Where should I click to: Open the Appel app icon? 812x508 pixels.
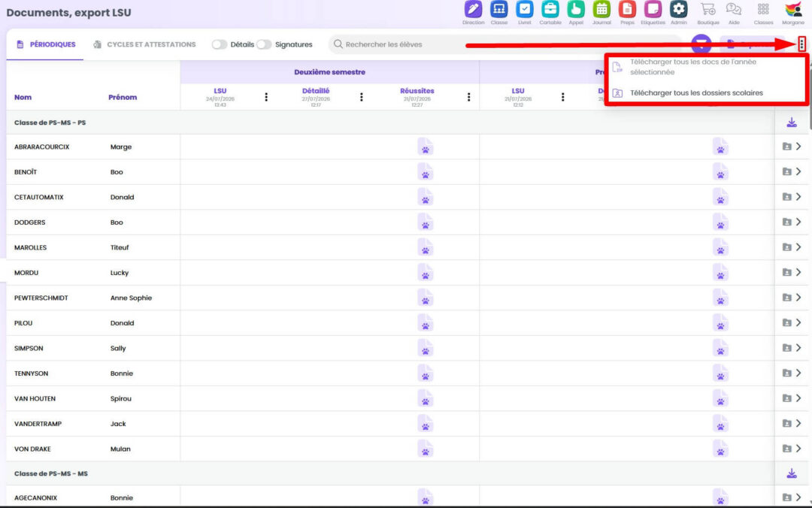click(575, 9)
